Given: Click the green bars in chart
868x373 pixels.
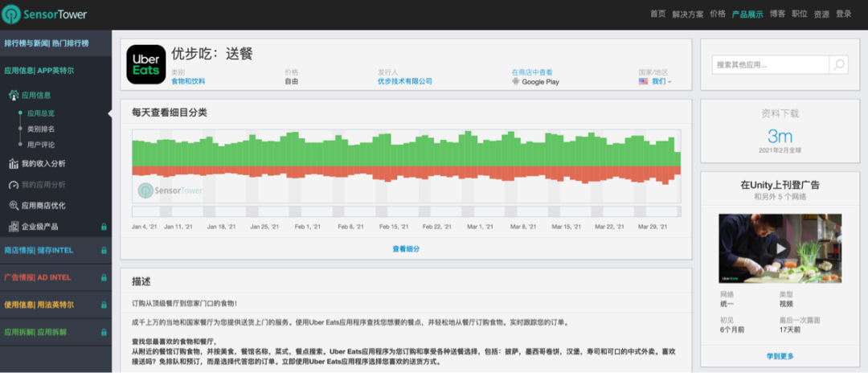Looking at the screenshot, I should (407, 150).
